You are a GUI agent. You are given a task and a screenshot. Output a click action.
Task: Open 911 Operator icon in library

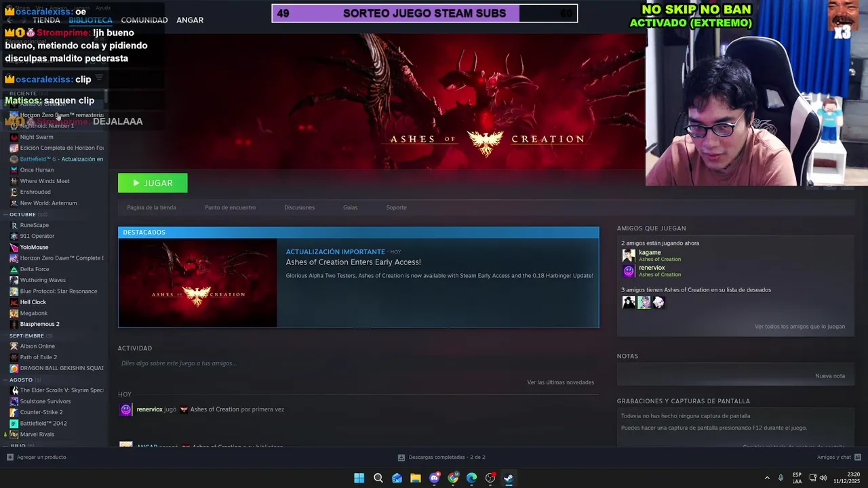pos(14,236)
